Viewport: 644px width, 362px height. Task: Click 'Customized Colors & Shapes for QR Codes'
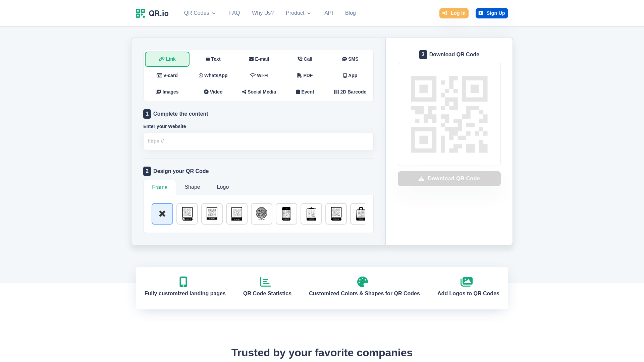point(364,294)
